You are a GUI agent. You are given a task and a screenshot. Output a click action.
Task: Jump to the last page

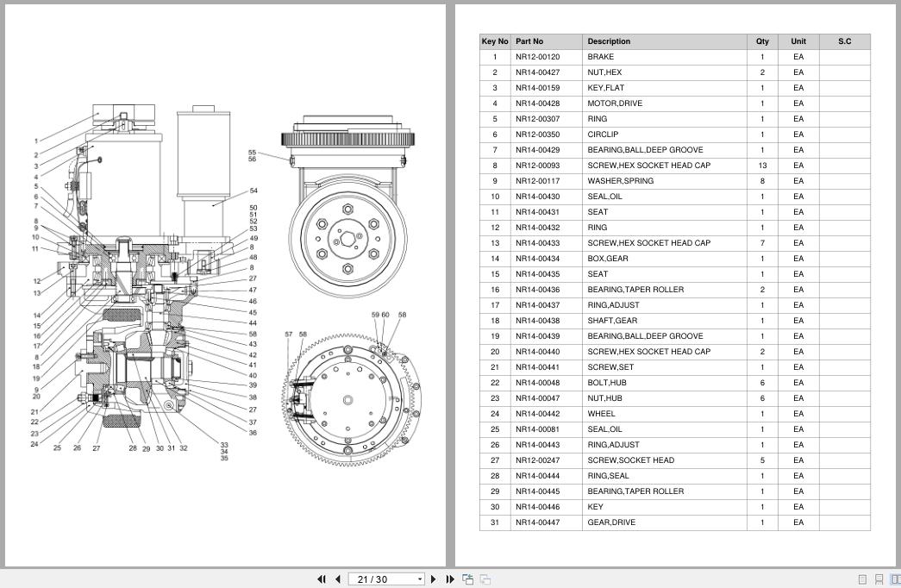point(450,579)
